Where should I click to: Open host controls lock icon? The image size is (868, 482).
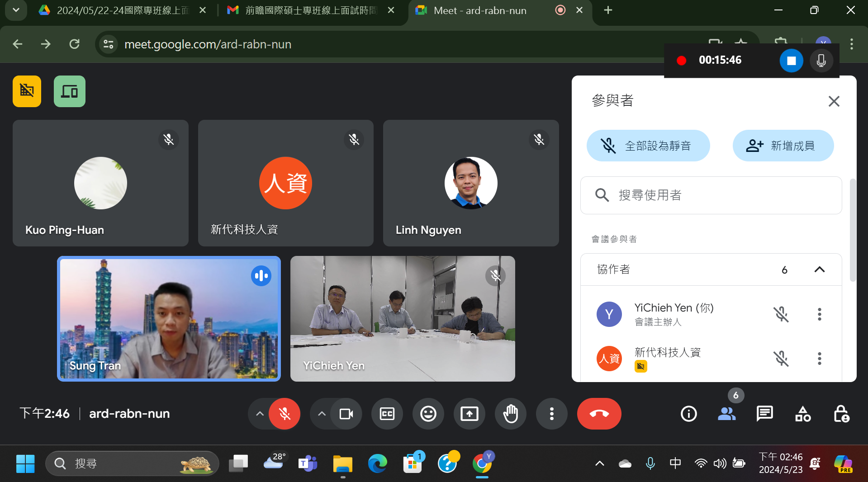click(x=841, y=414)
